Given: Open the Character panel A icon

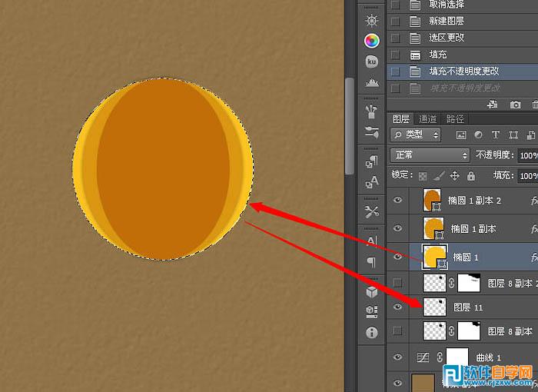Looking at the screenshot, I should click(371, 241).
